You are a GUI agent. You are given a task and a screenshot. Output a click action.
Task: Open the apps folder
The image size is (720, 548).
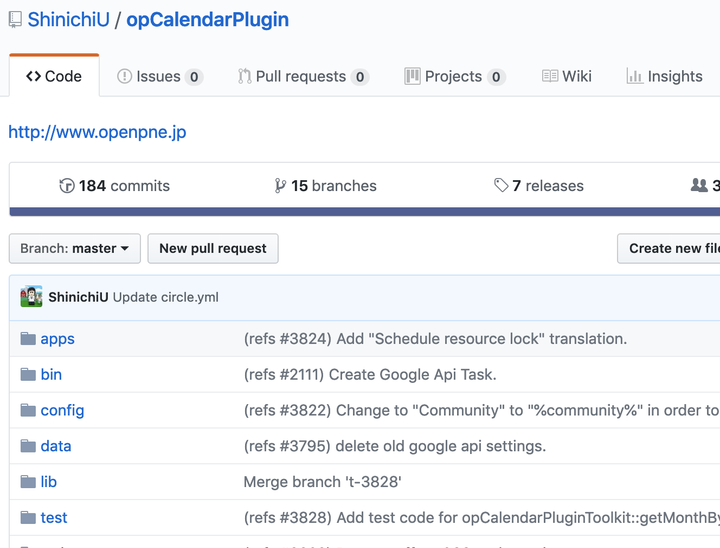pyautogui.click(x=57, y=339)
